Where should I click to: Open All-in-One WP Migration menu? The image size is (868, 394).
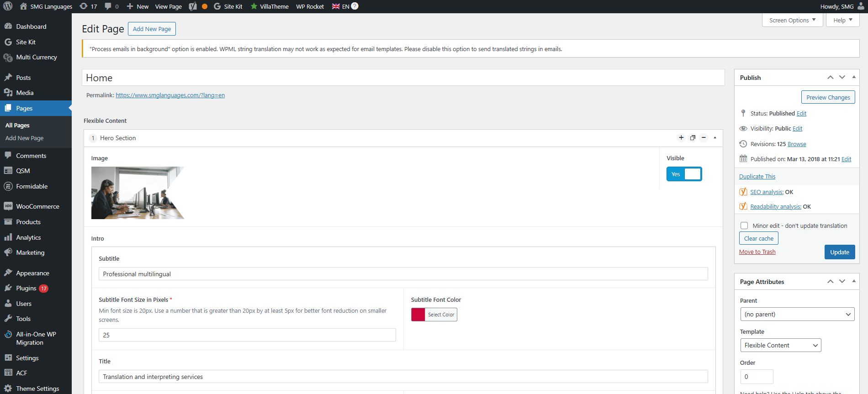[36, 338]
